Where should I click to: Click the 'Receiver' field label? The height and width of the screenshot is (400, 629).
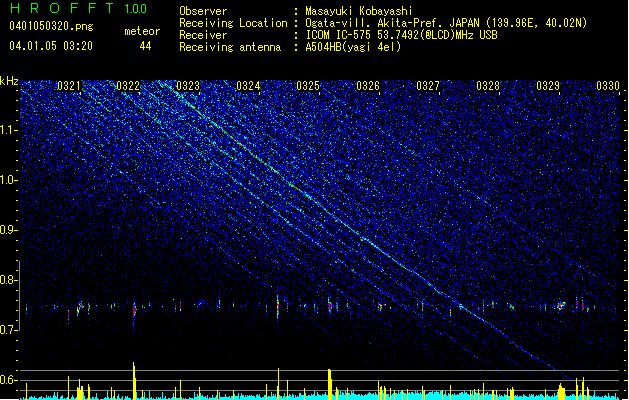[203, 35]
